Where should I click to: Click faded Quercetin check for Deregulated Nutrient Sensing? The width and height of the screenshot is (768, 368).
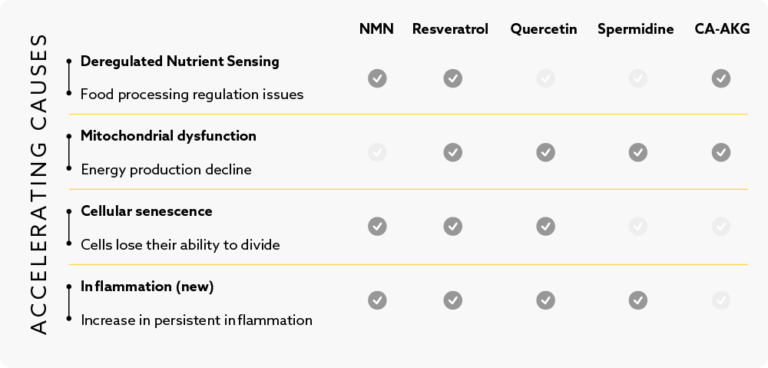click(546, 78)
